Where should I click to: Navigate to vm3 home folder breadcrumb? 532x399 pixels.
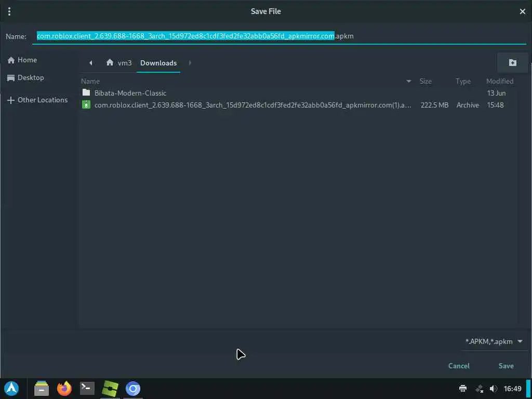click(x=119, y=63)
